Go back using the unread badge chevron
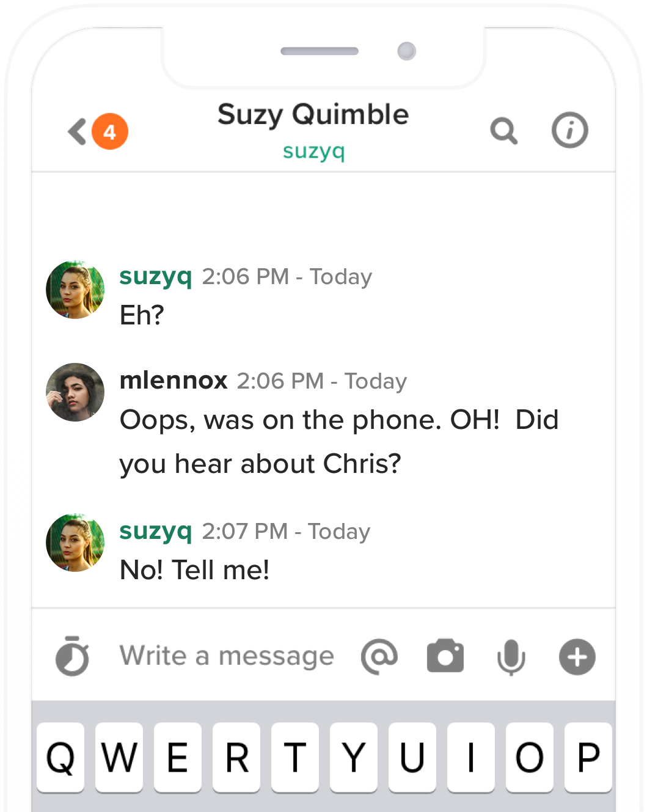 pos(92,131)
